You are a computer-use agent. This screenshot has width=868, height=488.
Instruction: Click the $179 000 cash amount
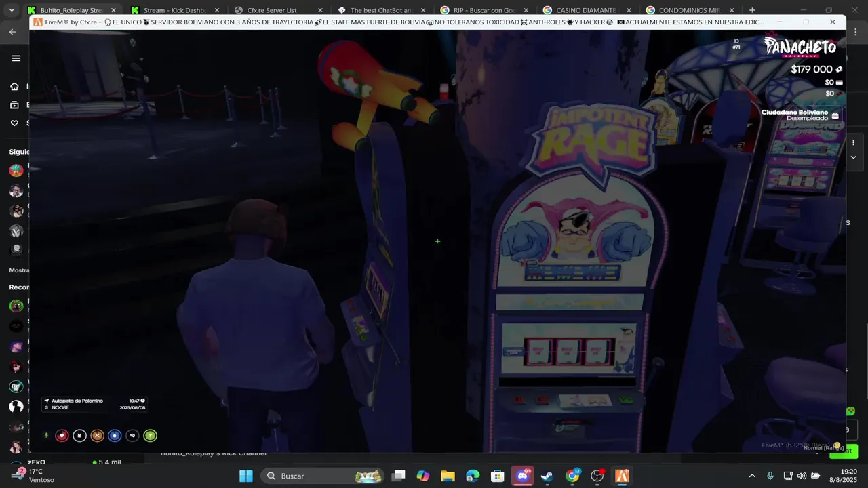[812, 69]
